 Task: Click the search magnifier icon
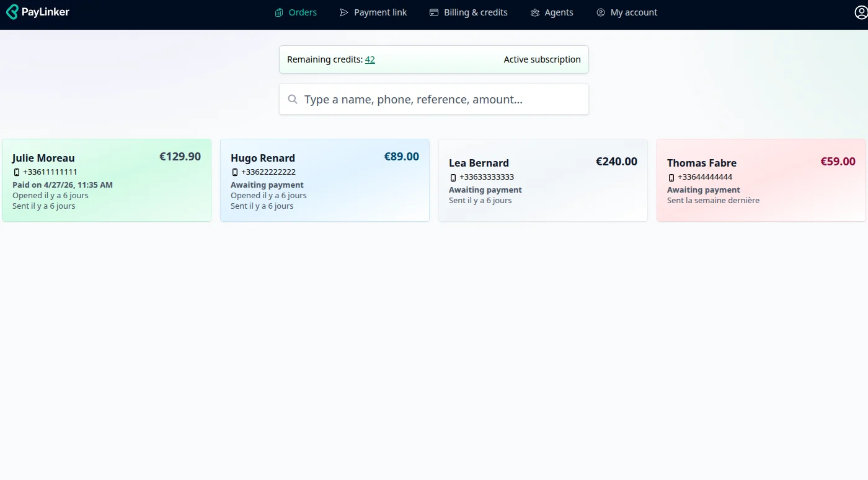293,99
